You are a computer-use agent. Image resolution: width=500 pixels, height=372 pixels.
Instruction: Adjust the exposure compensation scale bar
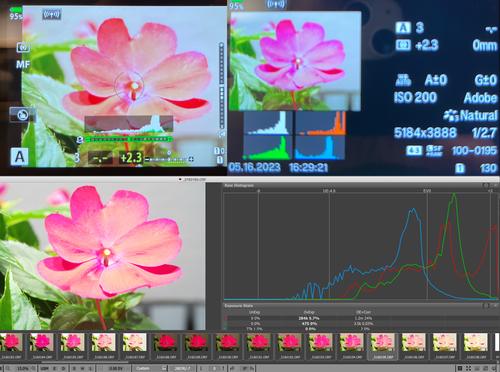169,159
